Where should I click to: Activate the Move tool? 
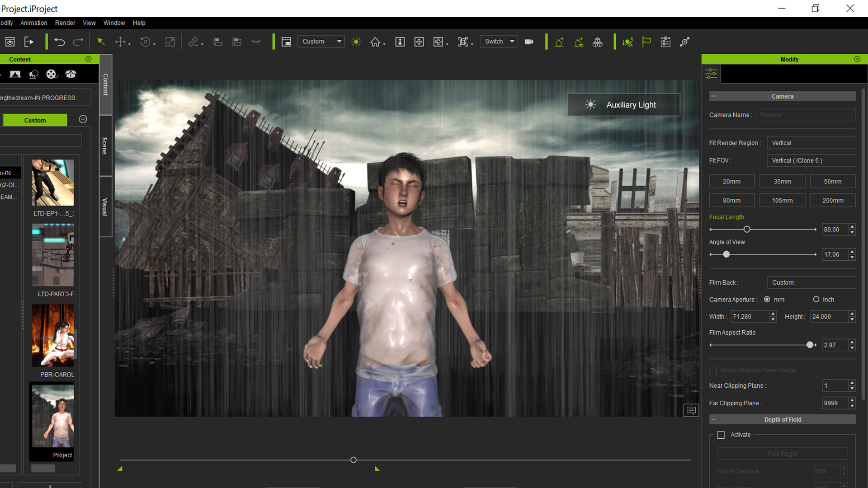point(120,42)
